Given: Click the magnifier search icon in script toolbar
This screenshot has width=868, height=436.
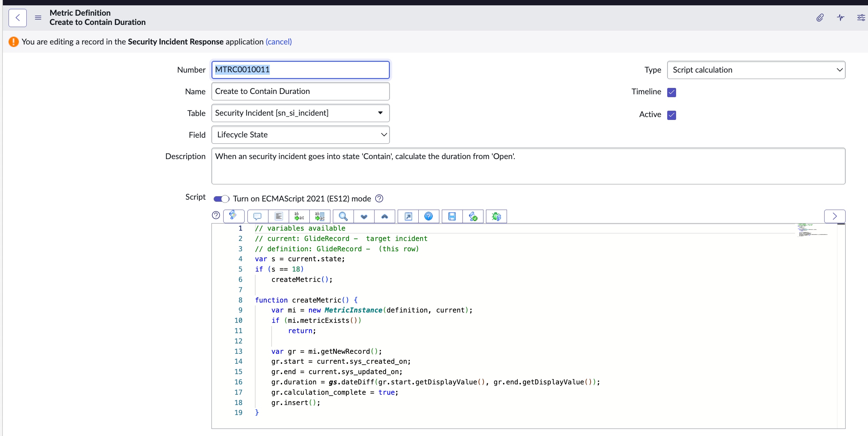Looking at the screenshot, I should click(343, 216).
